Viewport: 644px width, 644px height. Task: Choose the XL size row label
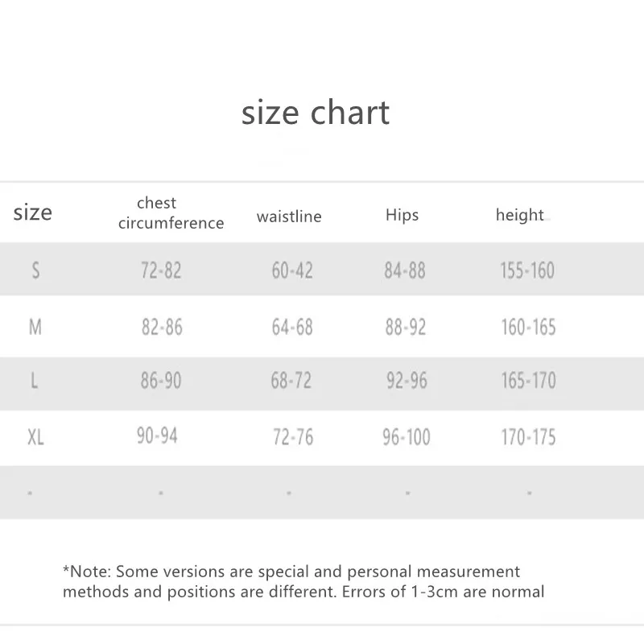point(35,437)
